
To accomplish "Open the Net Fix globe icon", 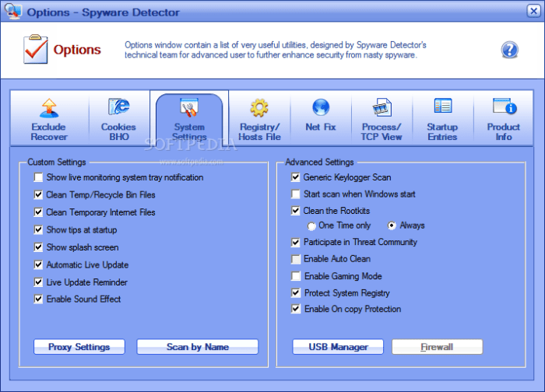I will 321,107.
